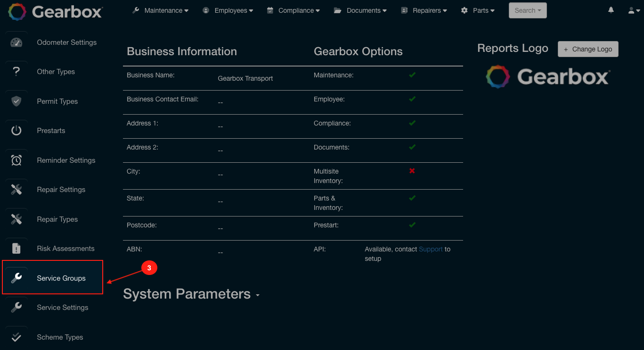Click the Gearbox Transport business name value
The height and width of the screenshot is (350, 644).
(x=245, y=78)
